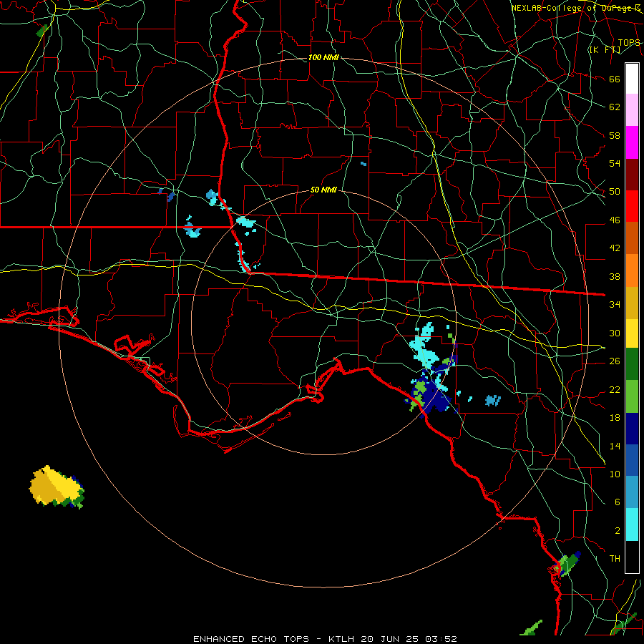Click the light blue 6 kft legend swatch
This screenshot has width=644, height=644.
632,492
